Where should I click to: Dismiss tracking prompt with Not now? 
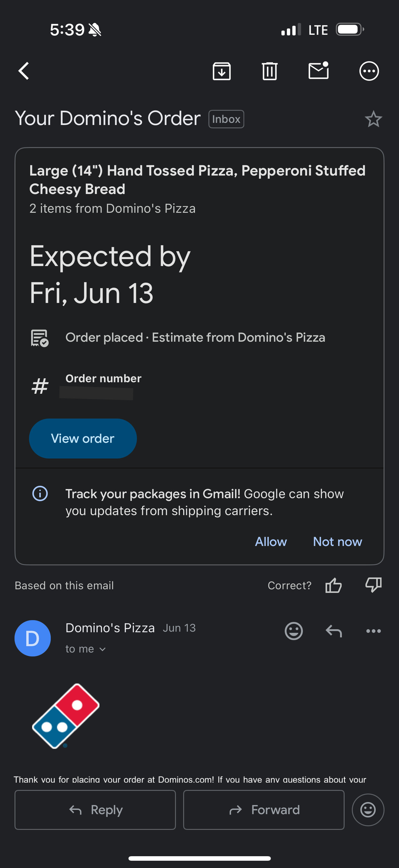pos(337,542)
